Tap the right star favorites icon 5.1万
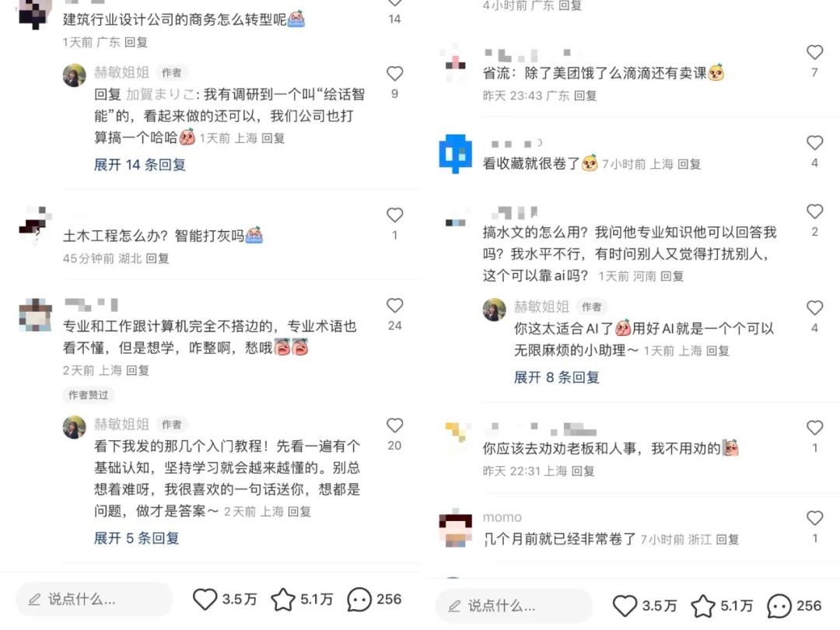The image size is (840, 630). click(x=703, y=606)
